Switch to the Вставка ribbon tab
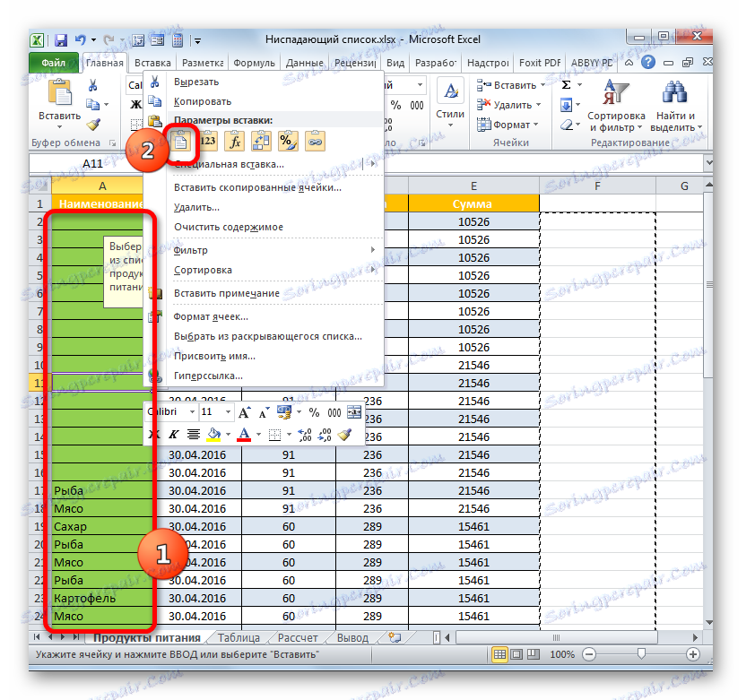The height and width of the screenshot is (700, 755). (152, 63)
